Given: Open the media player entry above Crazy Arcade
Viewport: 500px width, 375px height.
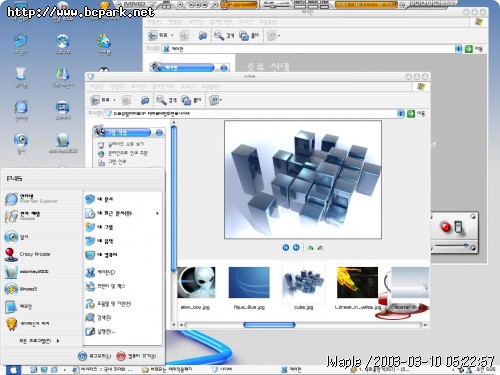Looking at the screenshot, I should (17, 237).
